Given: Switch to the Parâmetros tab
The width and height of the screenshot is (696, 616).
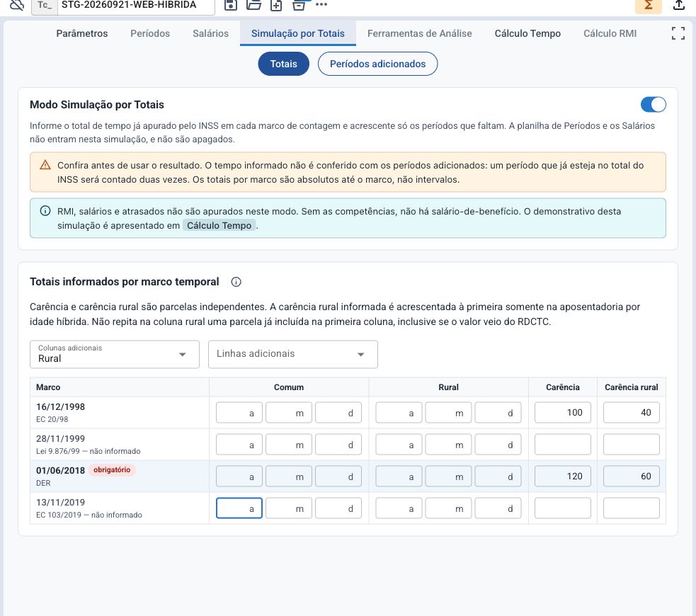Looking at the screenshot, I should pos(82,33).
